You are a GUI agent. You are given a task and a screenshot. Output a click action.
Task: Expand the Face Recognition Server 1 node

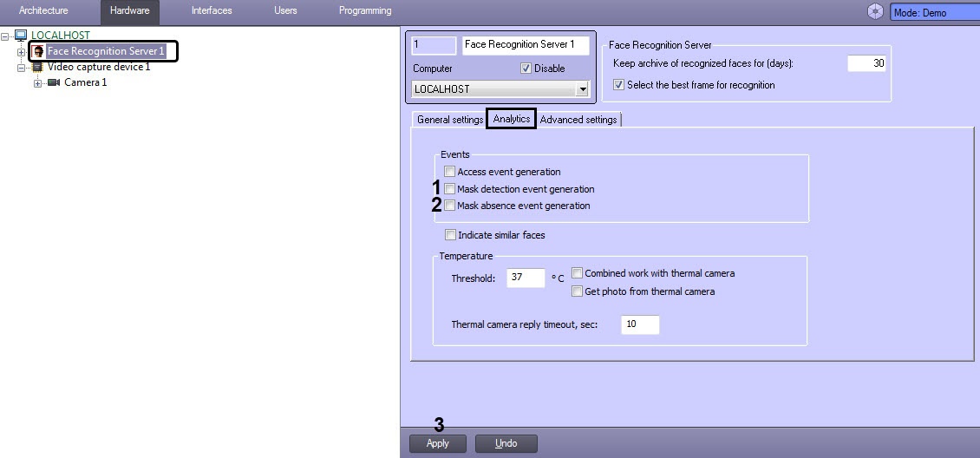tap(22, 52)
